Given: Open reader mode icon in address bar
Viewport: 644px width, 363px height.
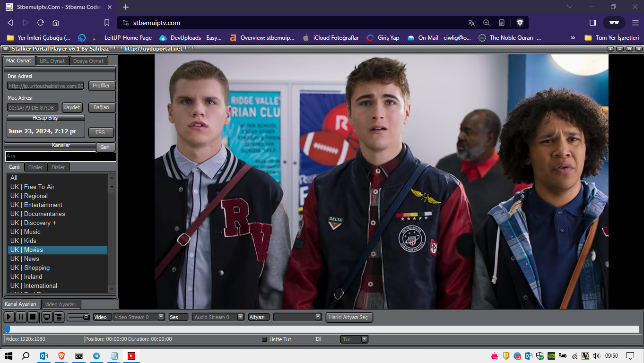Looking at the screenshot, I should [x=502, y=23].
